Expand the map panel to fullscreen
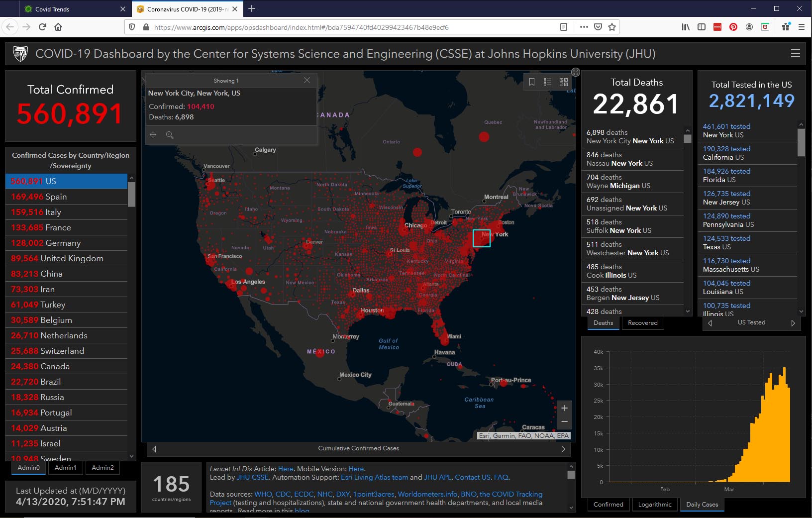 576,72
